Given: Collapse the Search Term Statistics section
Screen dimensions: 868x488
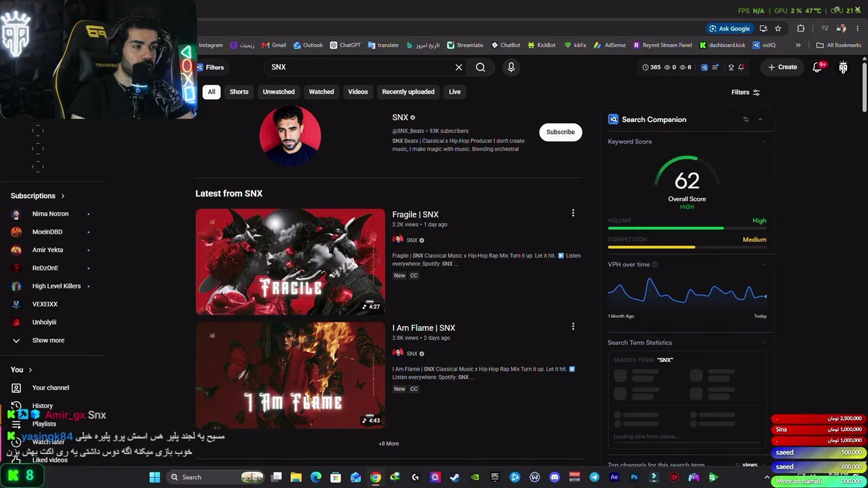Looking at the screenshot, I should pyautogui.click(x=764, y=342).
